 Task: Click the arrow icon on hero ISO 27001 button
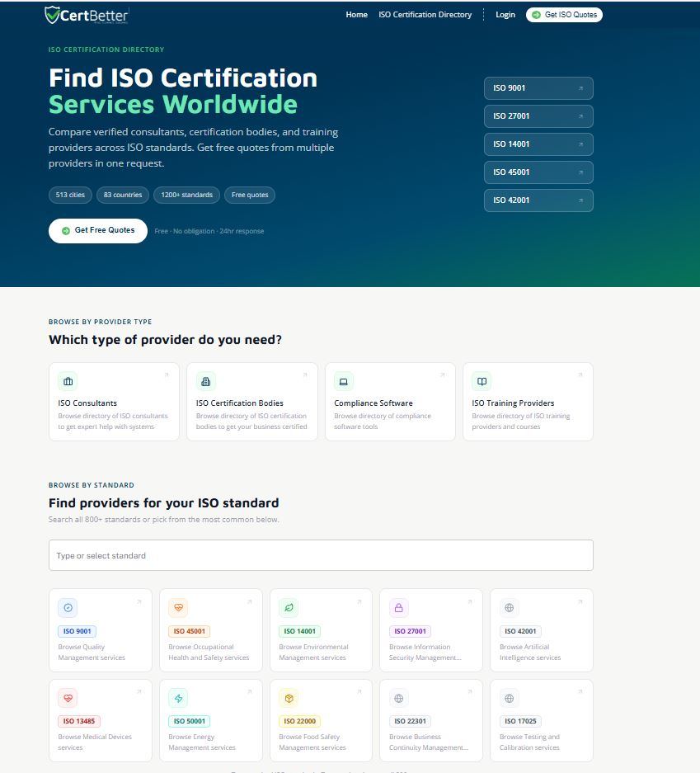(580, 116)
